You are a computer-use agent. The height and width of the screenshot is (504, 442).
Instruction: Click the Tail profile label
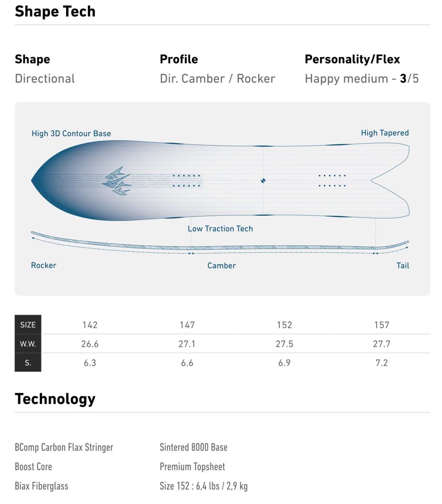(403, 266)
